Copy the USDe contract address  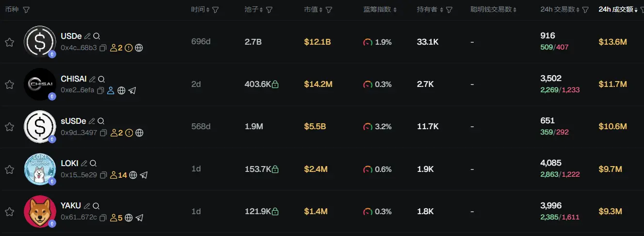point(103,48)
